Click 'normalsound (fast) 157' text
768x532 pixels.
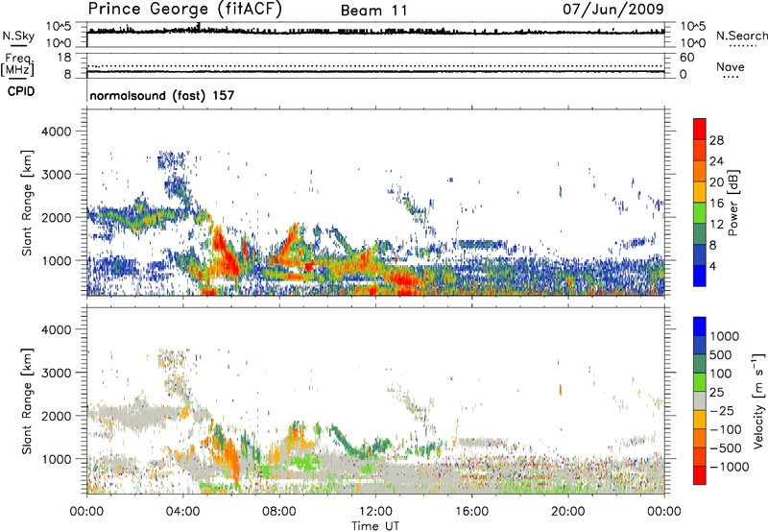[161, 95]
